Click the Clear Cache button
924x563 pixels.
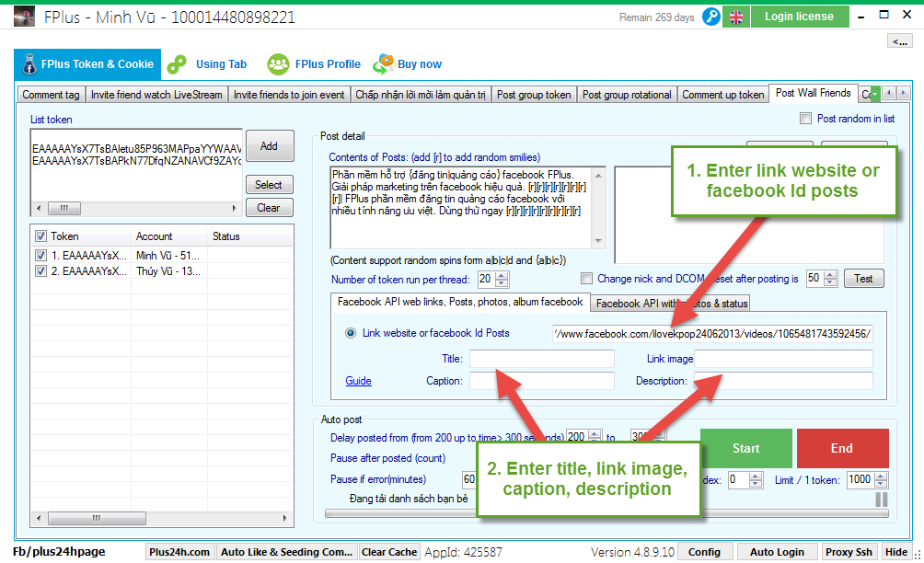389,552
